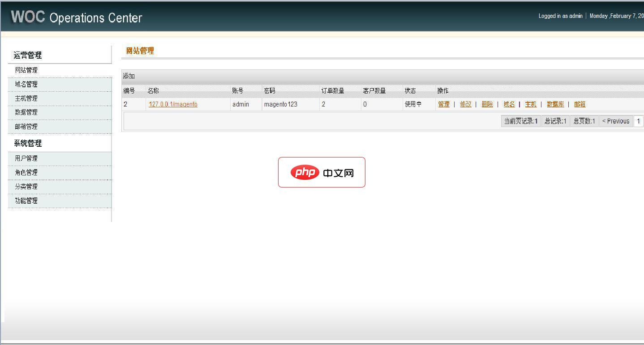Click the 添加 button above the table

pos(129,76)
